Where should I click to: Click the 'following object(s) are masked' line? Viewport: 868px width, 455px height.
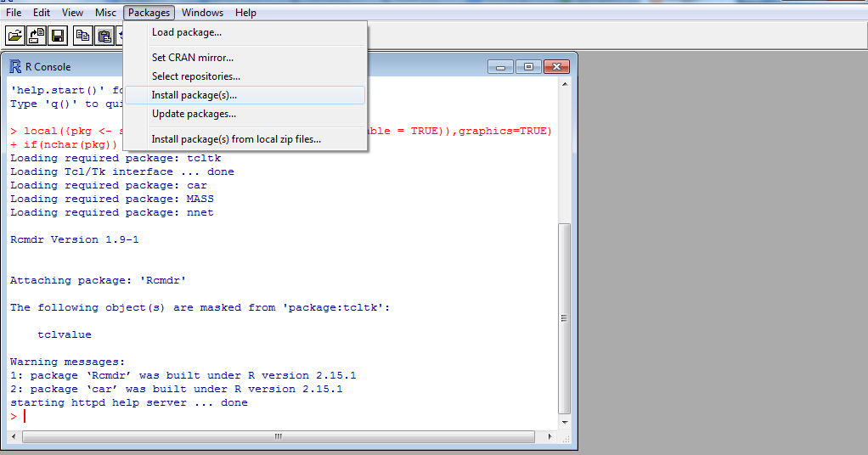(200, 308)
